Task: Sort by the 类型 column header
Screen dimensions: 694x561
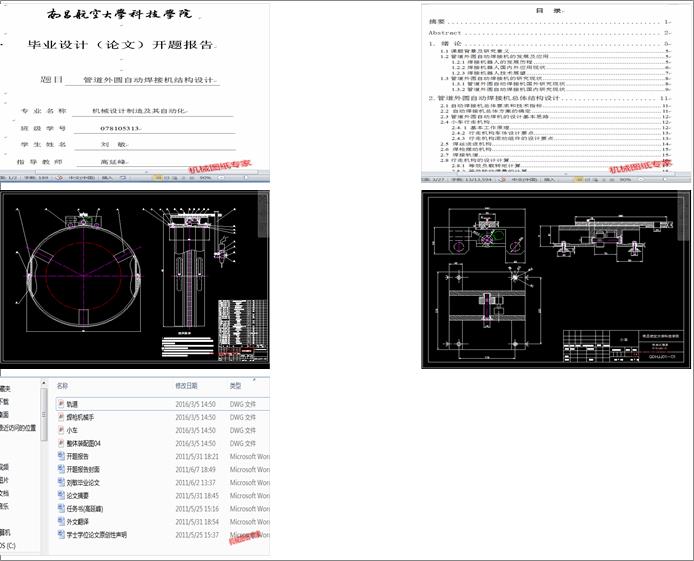Action: point(235,385)
